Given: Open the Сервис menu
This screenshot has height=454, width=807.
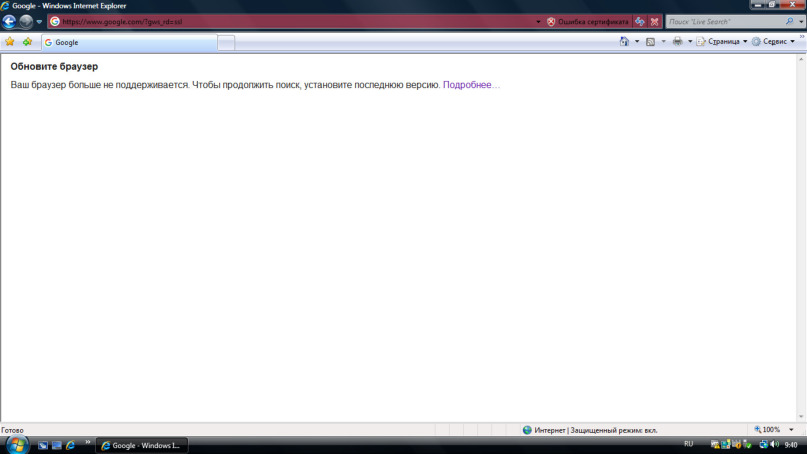Looking at the screenshot, I should (773, 42).
